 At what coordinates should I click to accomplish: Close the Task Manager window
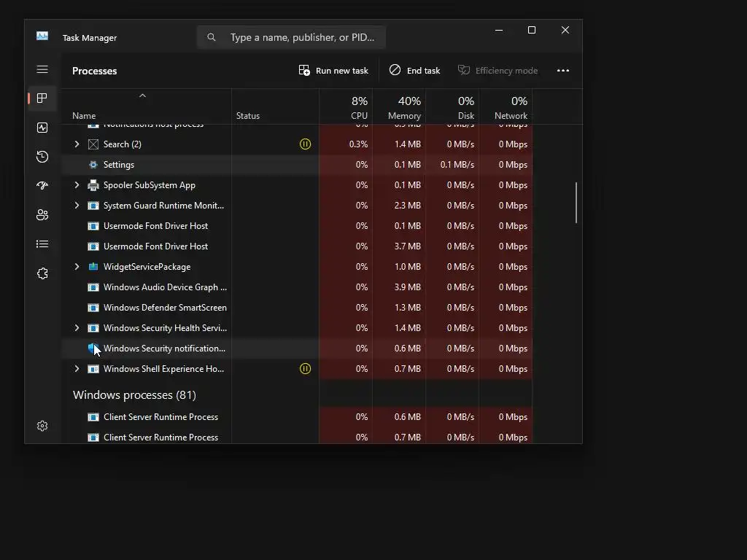565,30
